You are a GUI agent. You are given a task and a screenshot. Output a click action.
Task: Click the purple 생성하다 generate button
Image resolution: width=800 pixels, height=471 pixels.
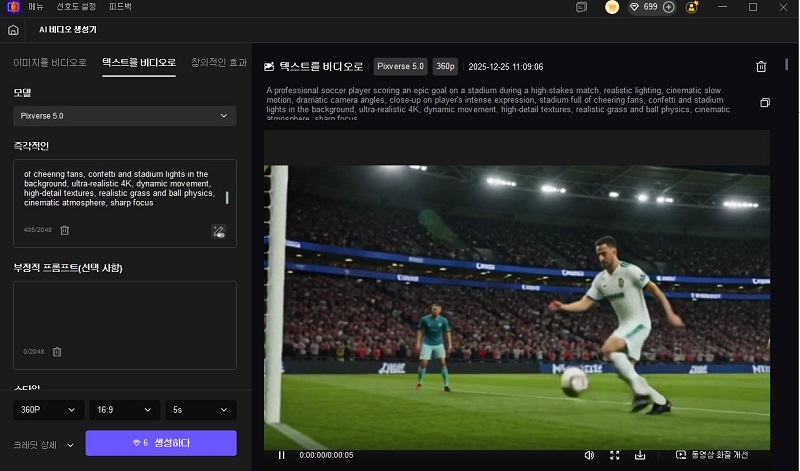coord(161,443)
